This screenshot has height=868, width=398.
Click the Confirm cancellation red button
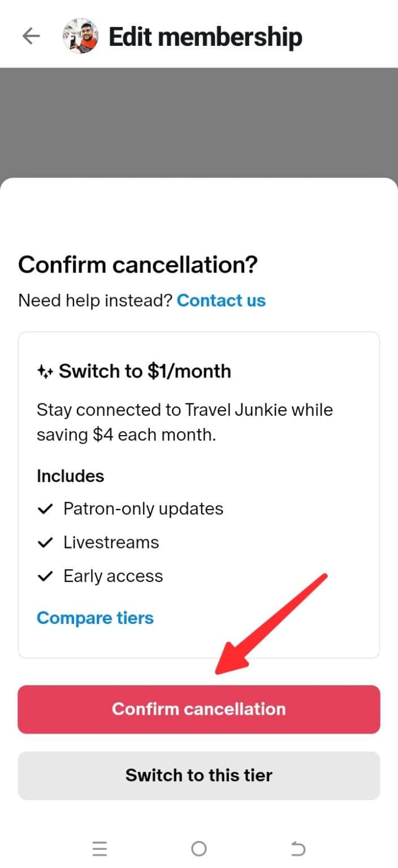199,709
